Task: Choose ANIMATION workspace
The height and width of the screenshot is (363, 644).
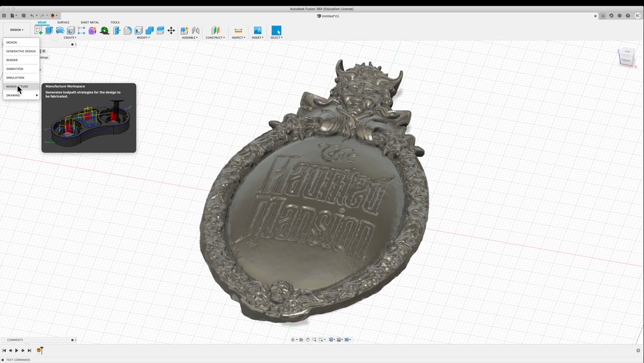Action: 21,68
